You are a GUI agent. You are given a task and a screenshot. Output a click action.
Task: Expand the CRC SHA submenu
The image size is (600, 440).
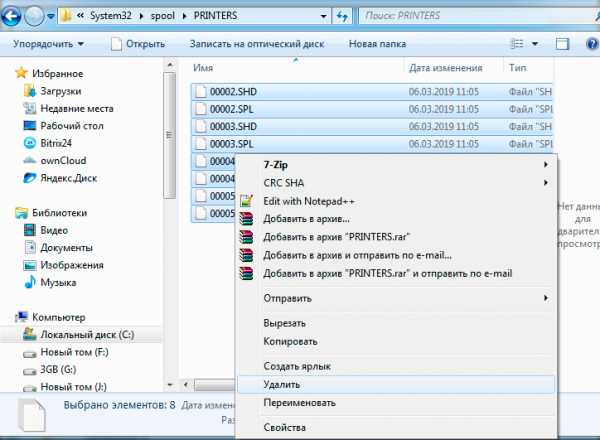396,183
